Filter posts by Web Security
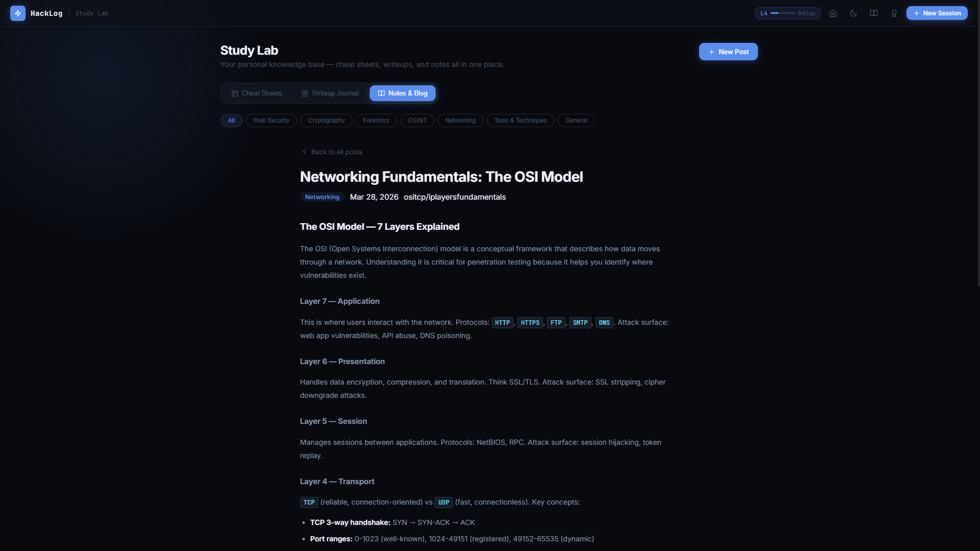Image resolution: width=980 pixels, height=551 pixels. pos(271,121)
